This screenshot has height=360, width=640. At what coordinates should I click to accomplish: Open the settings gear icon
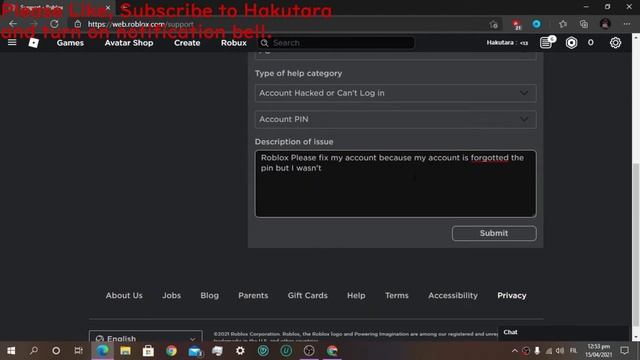[x=615, y=42]
